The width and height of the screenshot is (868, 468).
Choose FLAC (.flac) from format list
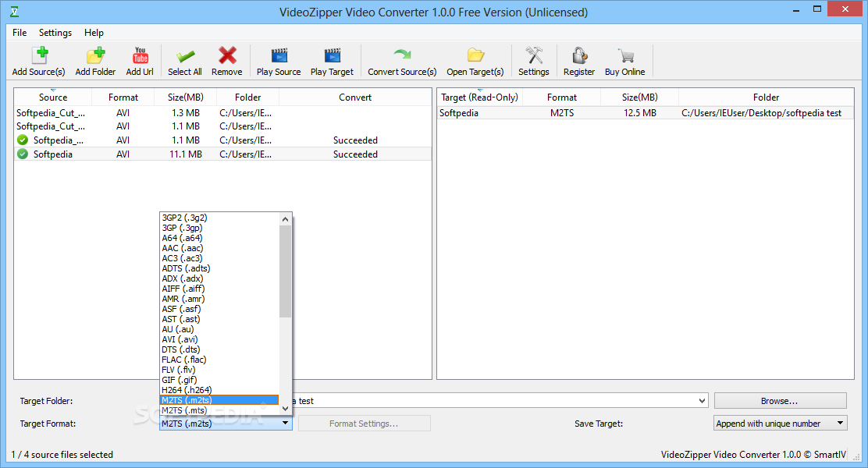coord(219,360)
